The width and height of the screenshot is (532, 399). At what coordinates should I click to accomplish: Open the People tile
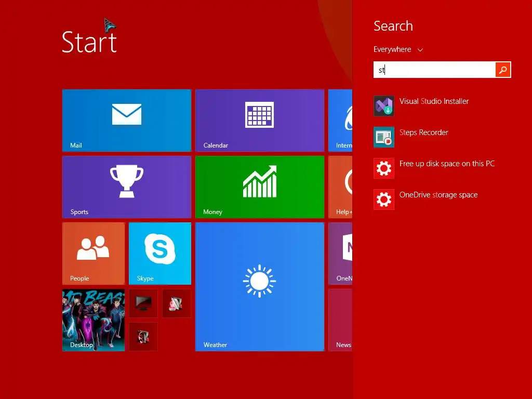click(x=94, y=253)
